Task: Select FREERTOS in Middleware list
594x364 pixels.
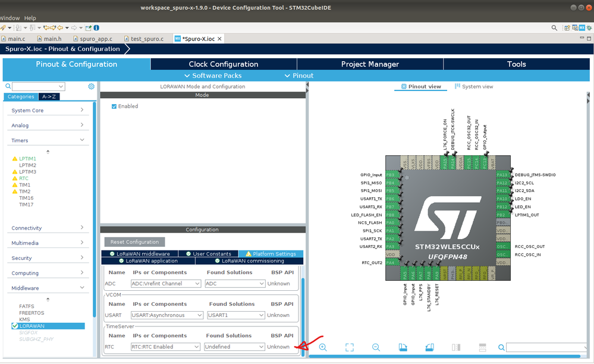Action: [32, 313]
